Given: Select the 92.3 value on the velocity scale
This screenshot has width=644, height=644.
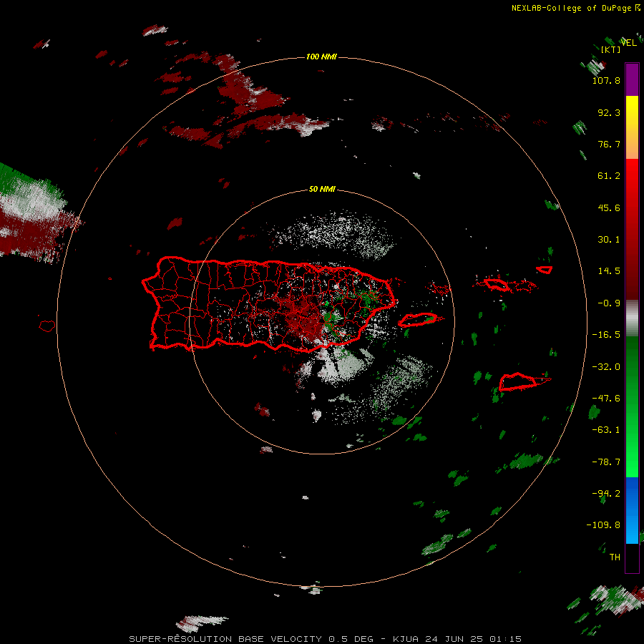Looking at the screenshot, I should pos(609,112).
